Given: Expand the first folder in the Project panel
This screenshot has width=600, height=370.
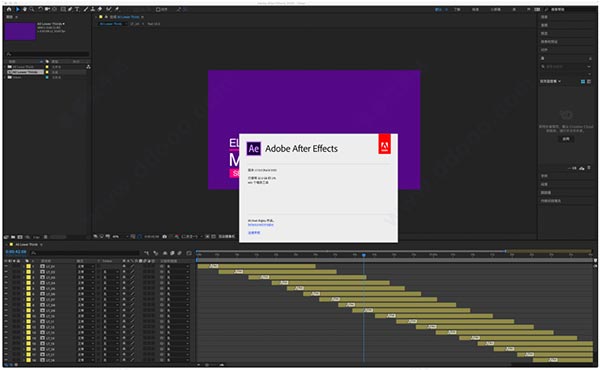Looking at the screenshot, I should click(5, 67).
